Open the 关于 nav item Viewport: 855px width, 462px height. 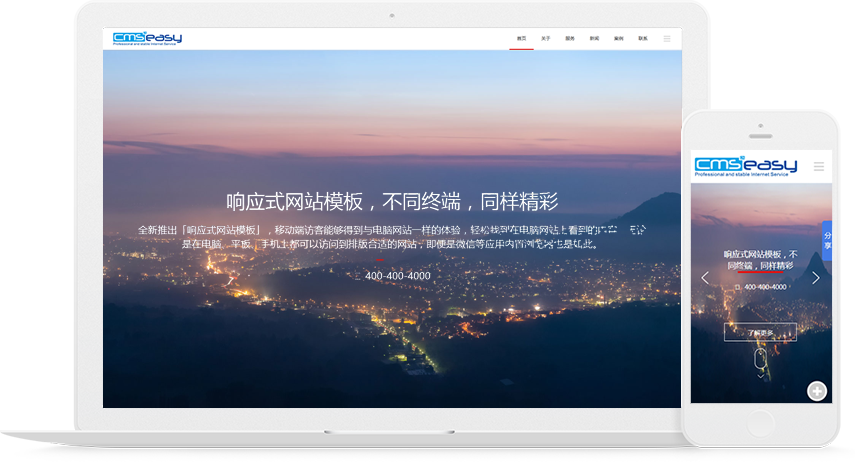[545, 39]
